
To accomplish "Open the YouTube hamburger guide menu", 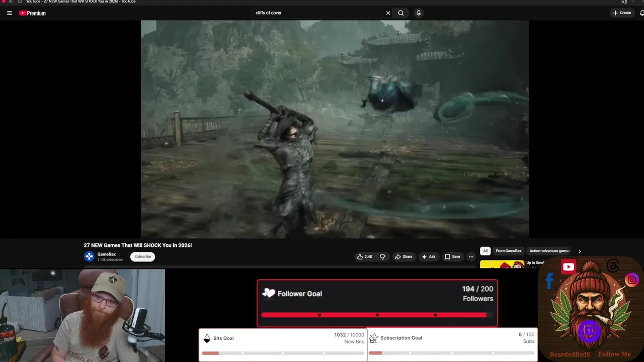I will click(9, 13).
